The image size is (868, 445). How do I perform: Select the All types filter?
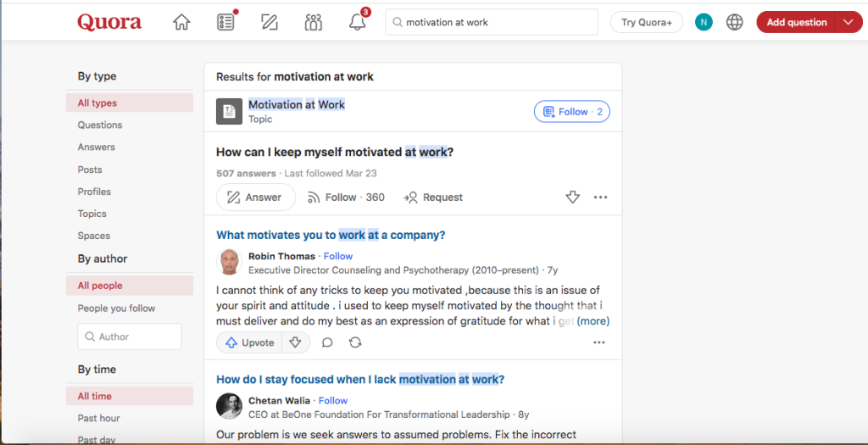point(130,103)
